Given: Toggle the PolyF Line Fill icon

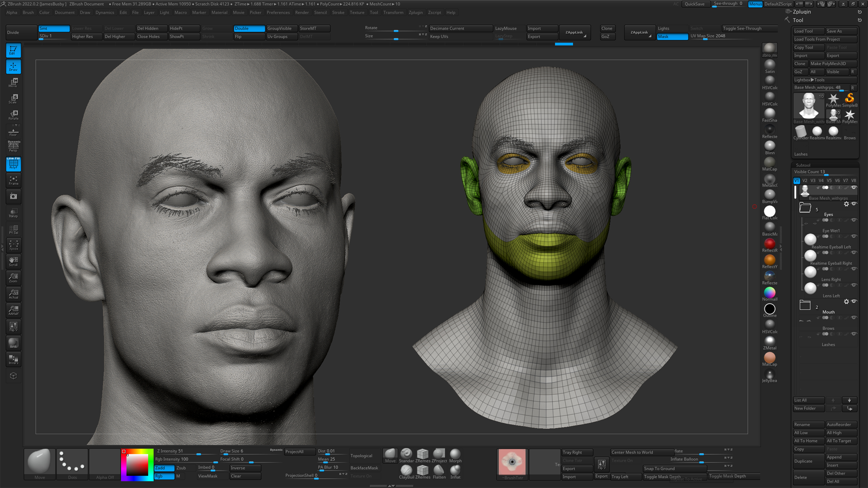Looking at the screenshot, I should click(x=13, y=164).
